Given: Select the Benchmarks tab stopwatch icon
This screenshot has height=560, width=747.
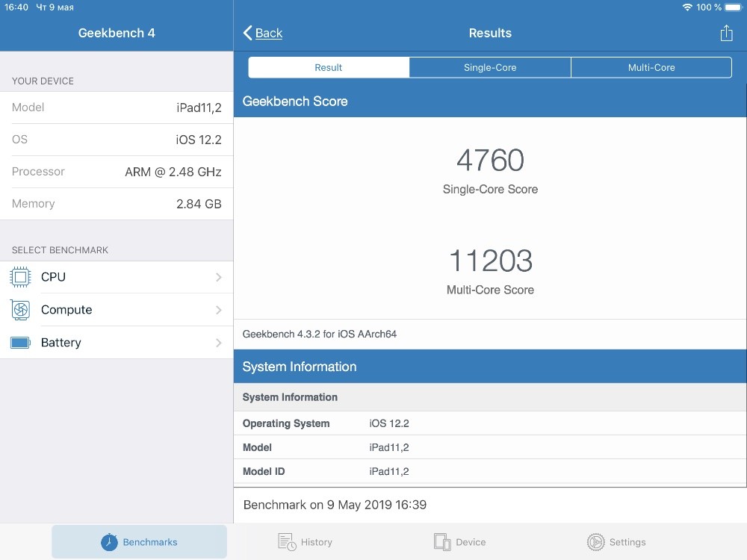Looking at the screenshot, I should click(x=109, y=542).
